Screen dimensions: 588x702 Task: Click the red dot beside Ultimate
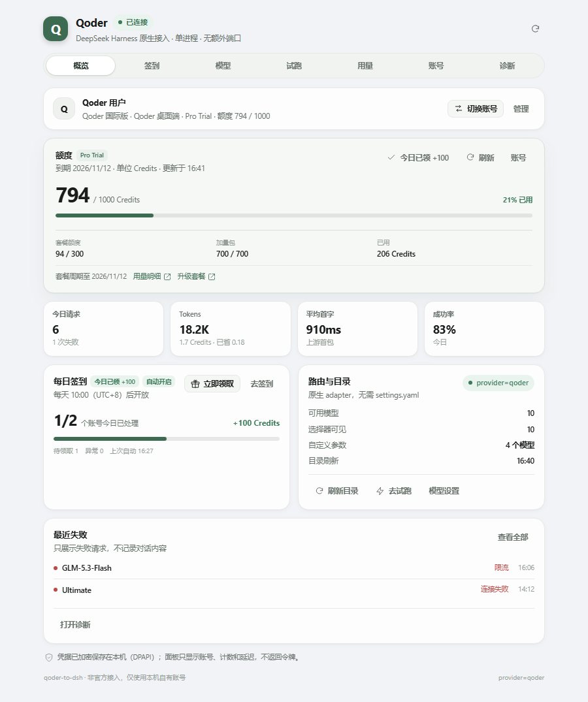[56, 590]
